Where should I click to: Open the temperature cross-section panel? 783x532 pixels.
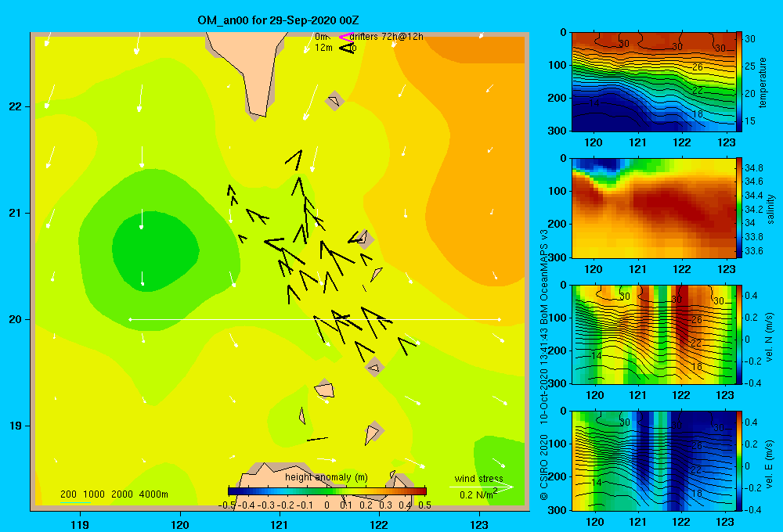click(654, 82)
